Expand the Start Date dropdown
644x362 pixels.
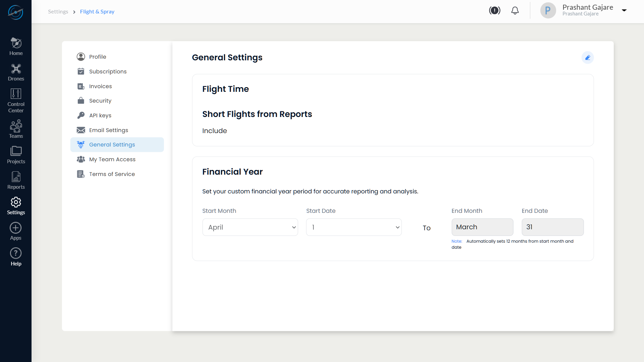point(354,227)
